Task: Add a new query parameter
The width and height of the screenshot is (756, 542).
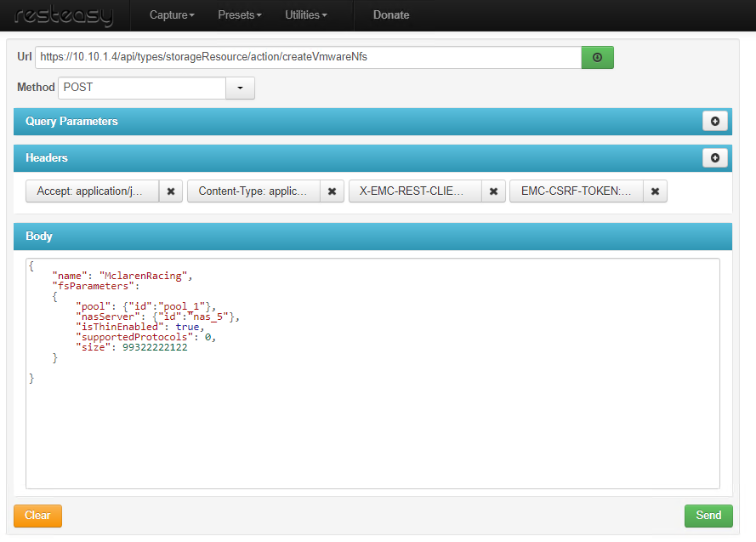Action: (x=714, y=122)
